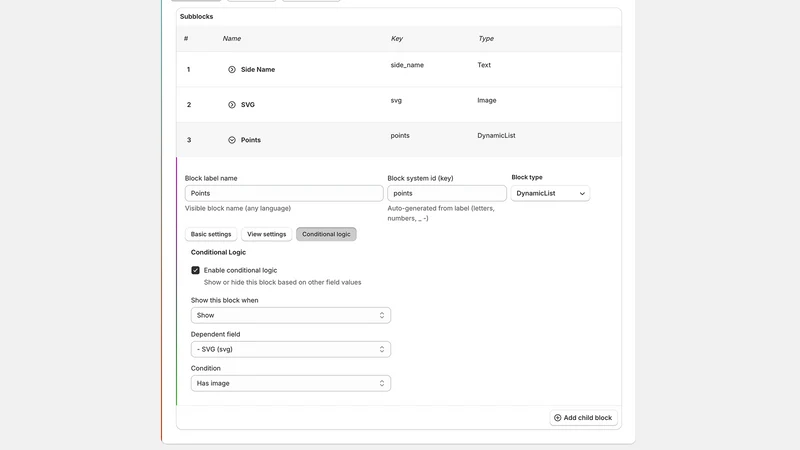
Task: Expand the SVG subblock row
Action: (x=232, y=105)
